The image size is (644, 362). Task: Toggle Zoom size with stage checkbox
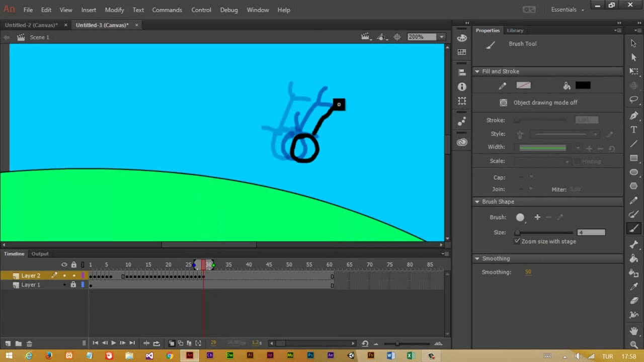517,241
